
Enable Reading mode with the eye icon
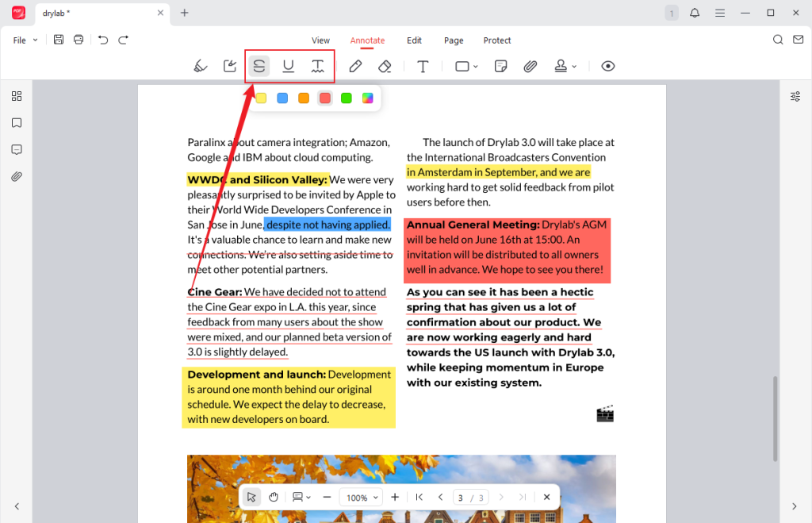[x=607, y=66]
